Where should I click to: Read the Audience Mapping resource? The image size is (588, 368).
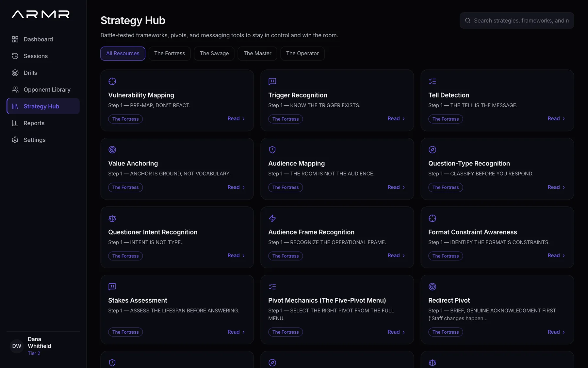[x=396, y=187]
